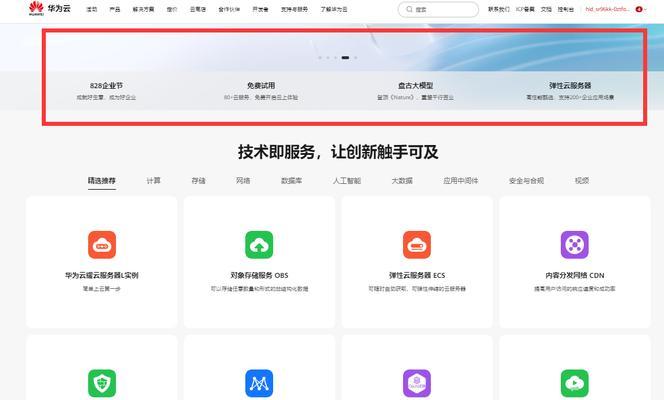Screen dimensions: 664x400
Task: Open the 解决方案 menu
Action: pyautogui.click(x=144, y=9)
